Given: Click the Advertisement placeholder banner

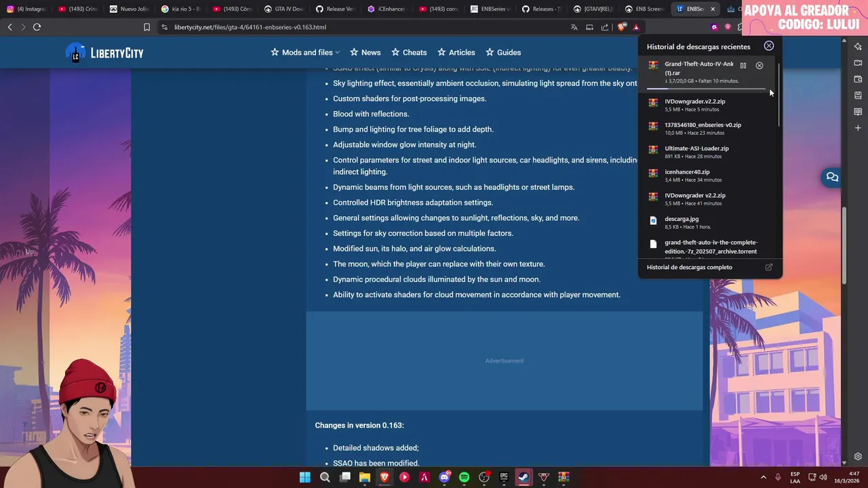Looking at the screenshot, I should click(x=504, y=361).
